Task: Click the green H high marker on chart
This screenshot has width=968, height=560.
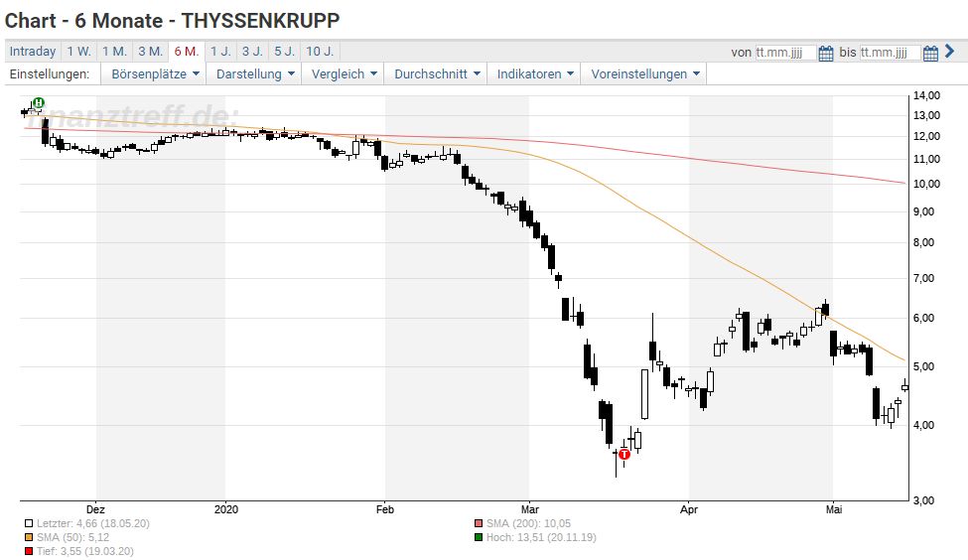Action: (x=39, y=102)
